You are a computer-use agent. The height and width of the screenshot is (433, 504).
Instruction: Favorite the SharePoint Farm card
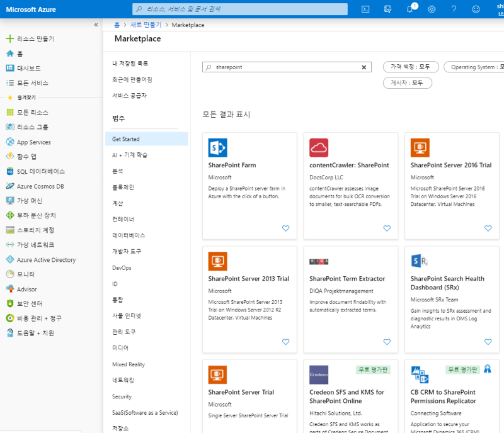coord(286,228)
